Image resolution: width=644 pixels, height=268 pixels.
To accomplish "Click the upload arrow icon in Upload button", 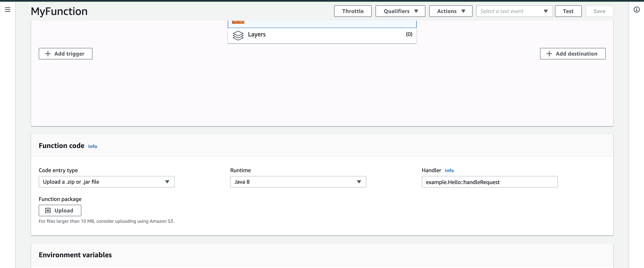I will coord(48,210).
